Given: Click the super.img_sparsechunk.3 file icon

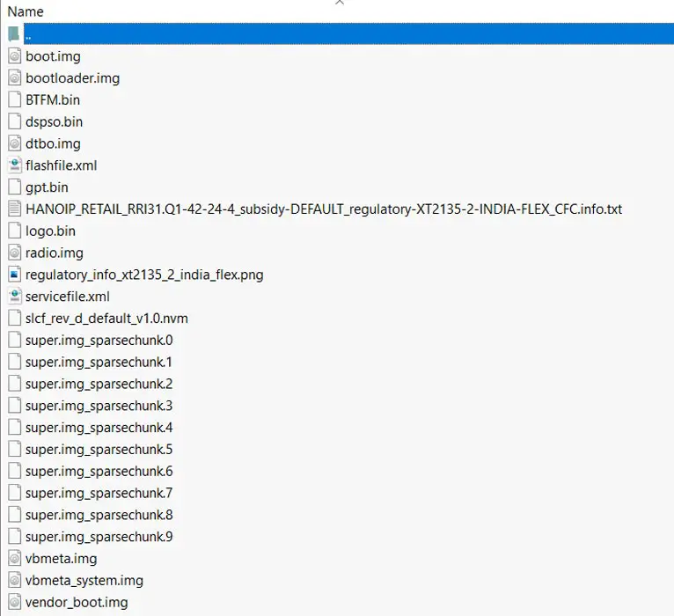Looking at the screenshot, I should [15, 406].
